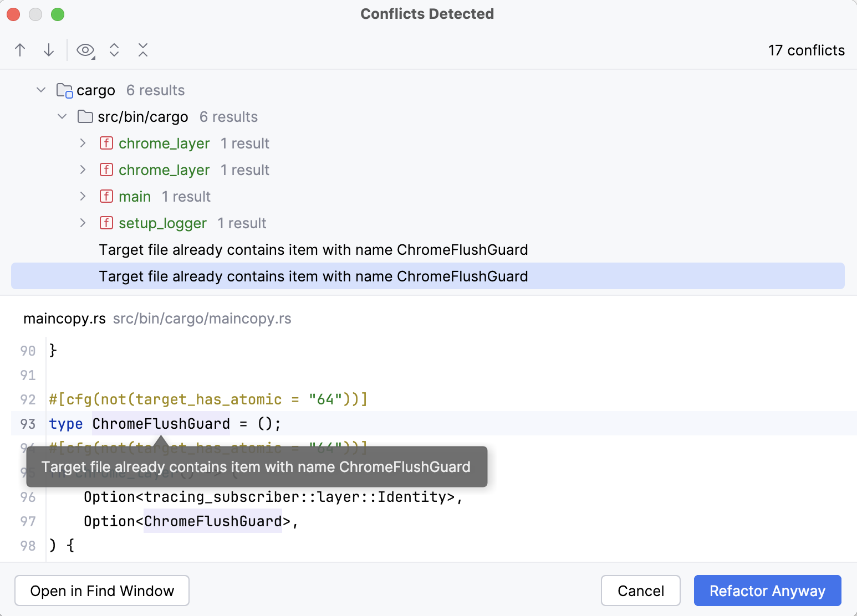Viewport: 857px width, 616px height.
Task: Click the function icon next to main
Action: tap(106, 196)
